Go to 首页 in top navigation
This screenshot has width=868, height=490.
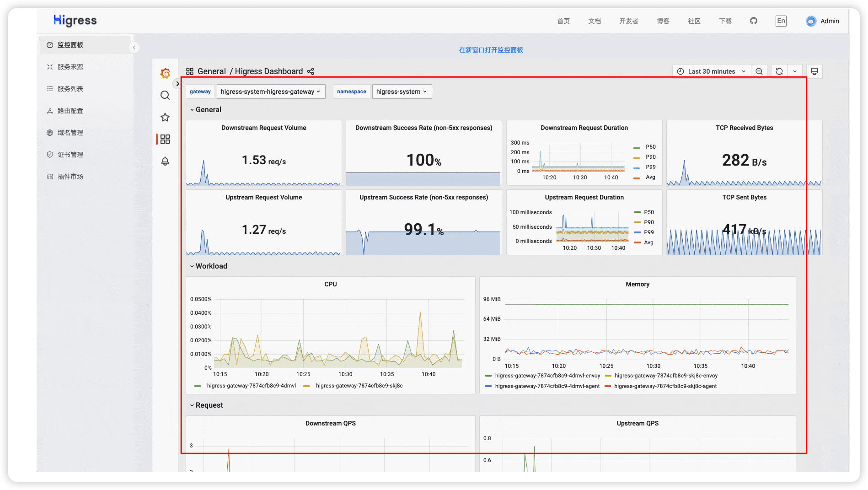click(563, 21)
